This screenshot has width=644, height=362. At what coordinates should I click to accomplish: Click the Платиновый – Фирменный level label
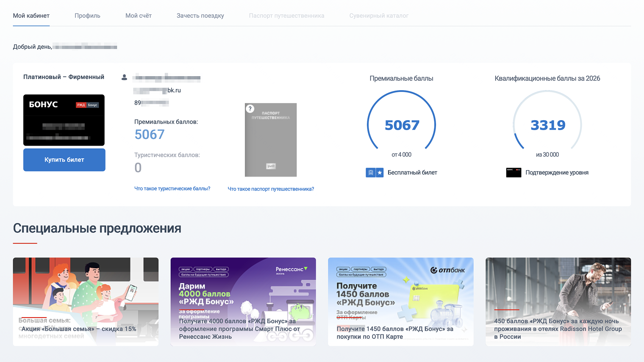(x=64, y=77)
